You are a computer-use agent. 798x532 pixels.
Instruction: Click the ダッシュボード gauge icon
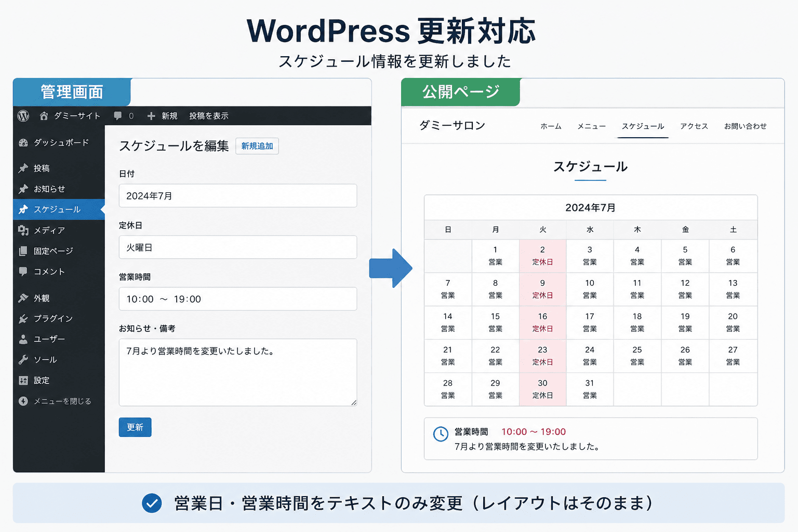click(23, 142)
